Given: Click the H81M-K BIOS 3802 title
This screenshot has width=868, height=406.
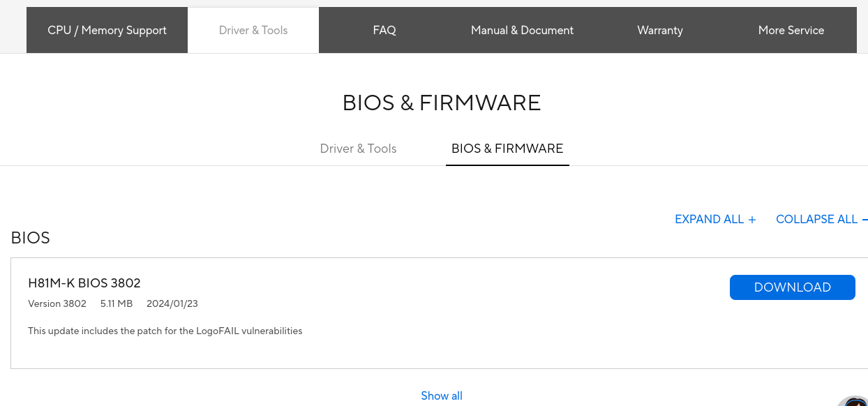Looking at the screenshot, I should click(84, 283).
